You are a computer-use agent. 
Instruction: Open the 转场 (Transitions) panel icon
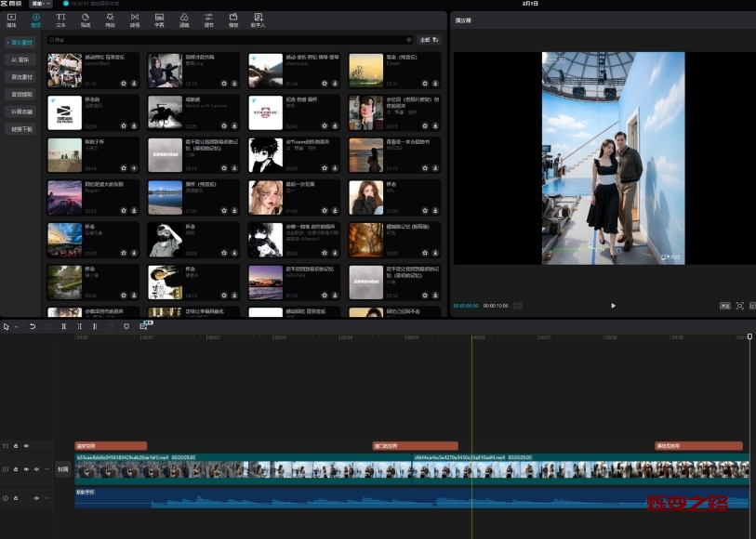pyautogui.click(x=135, y=20)
